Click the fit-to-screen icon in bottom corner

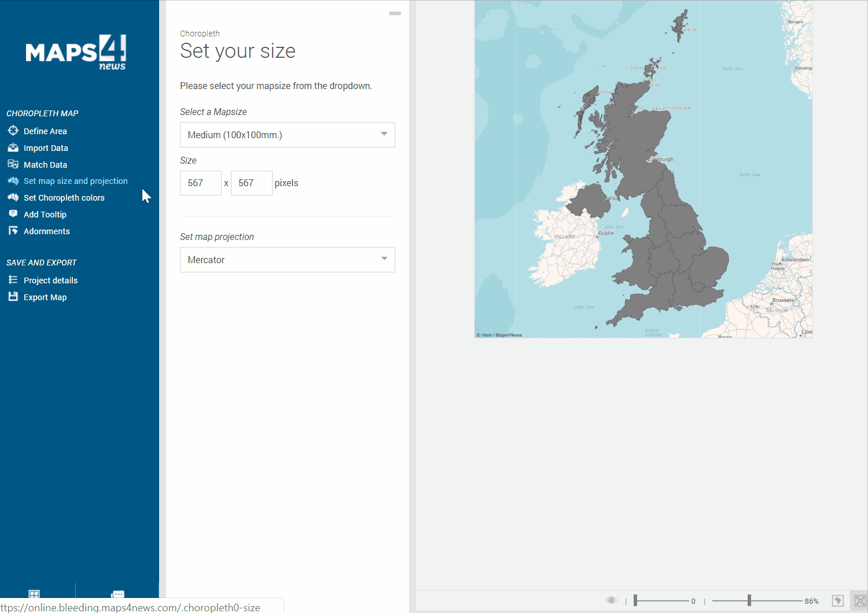(860, 601)
